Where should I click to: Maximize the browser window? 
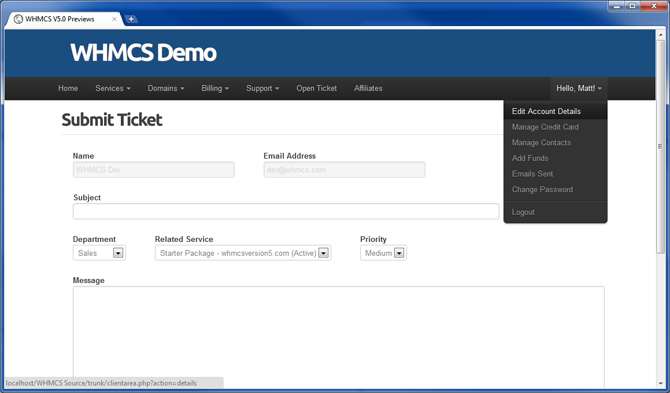(x=632, y=6)
